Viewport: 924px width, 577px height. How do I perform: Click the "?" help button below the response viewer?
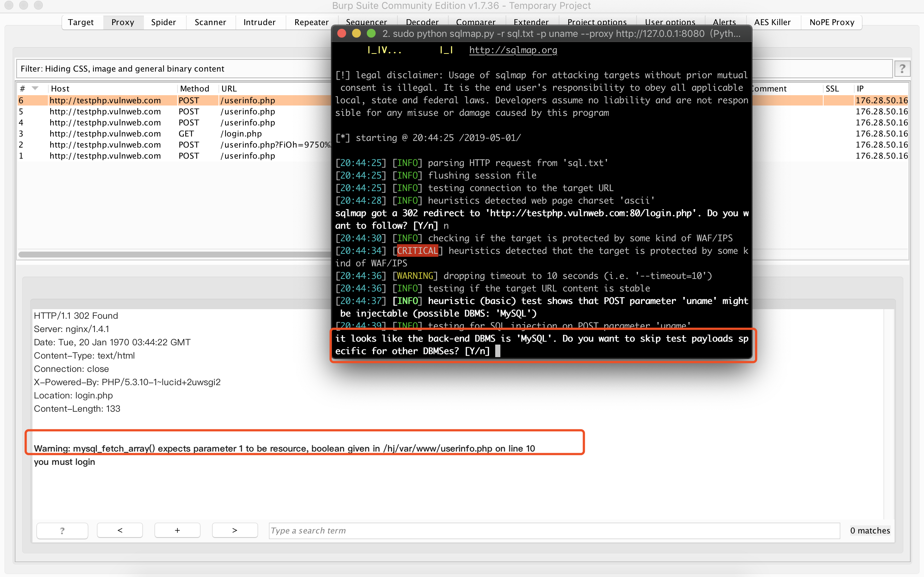tap(62, 530)
